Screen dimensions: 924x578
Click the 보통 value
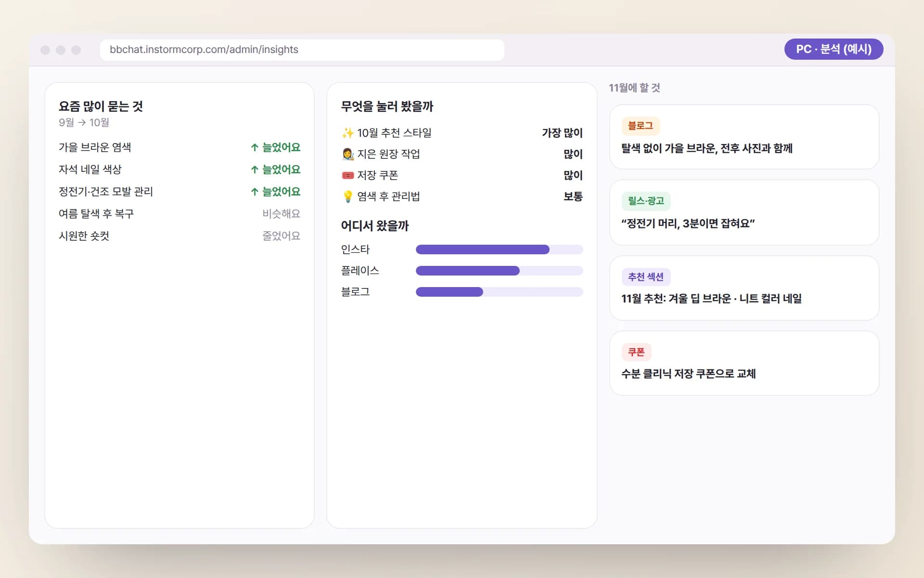pyautogui.click(x=573, y=197)
